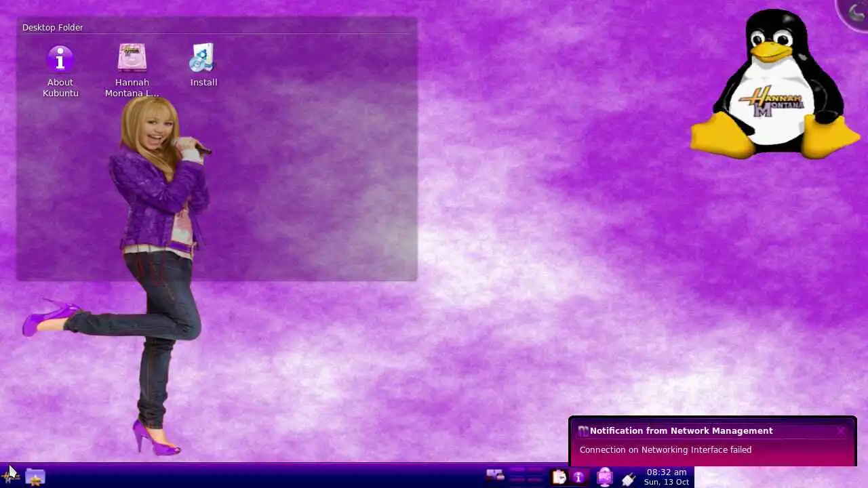Open the device notifier in the panel
This screenshot has width=868, height=488.
tap(495, 476)
